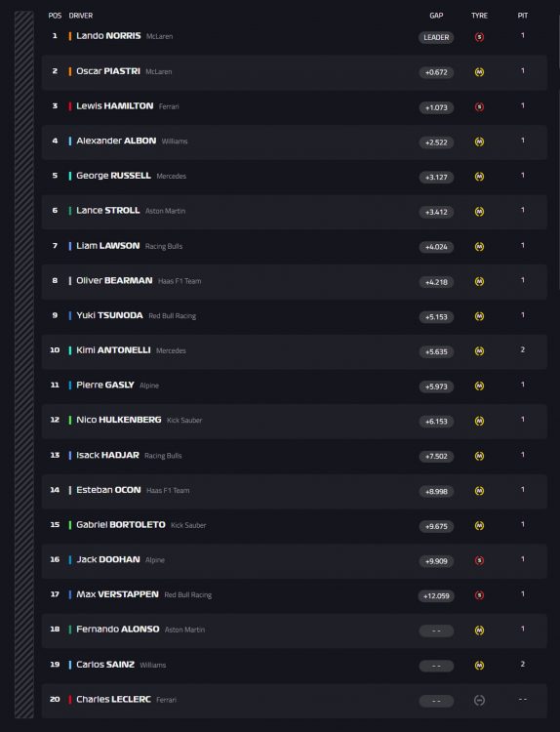This screenshot has width=560, height=732.
Task: Click Max Verstappen's soft tyre icon
Action: coord(479,595)
